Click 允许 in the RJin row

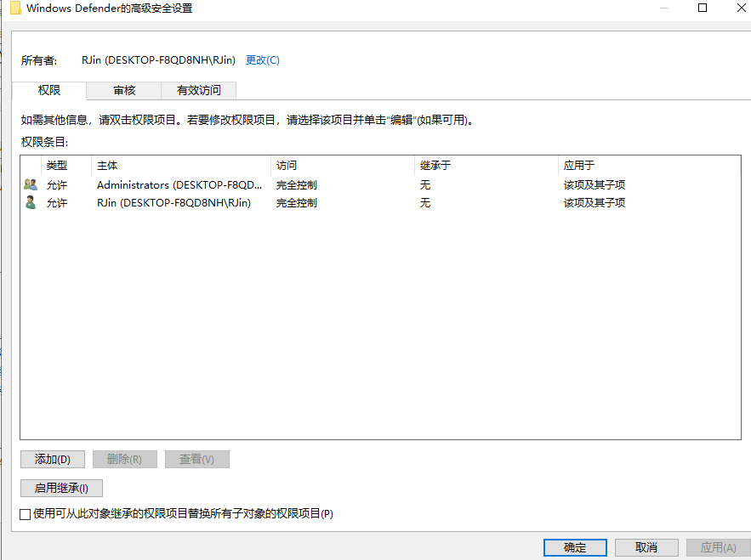[56, 203]
